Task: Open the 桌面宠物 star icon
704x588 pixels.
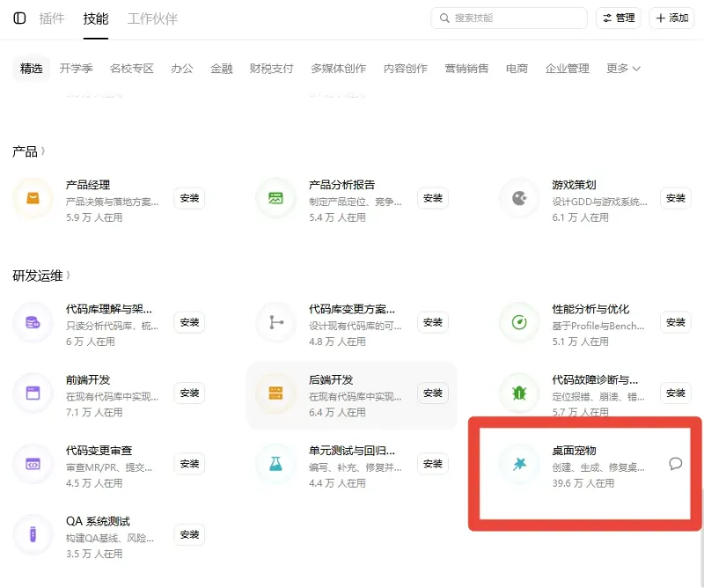Action: click(x=519, y=464)
